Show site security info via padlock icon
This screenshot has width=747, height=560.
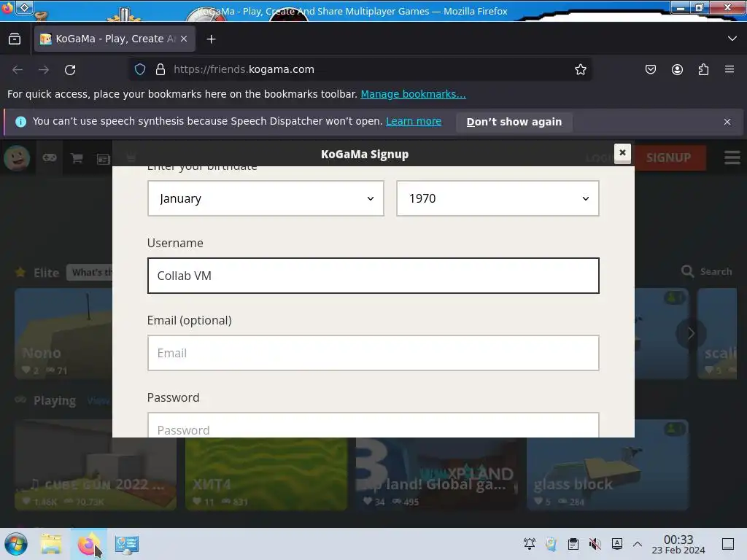pyautogui.click(x=160, y=69)
